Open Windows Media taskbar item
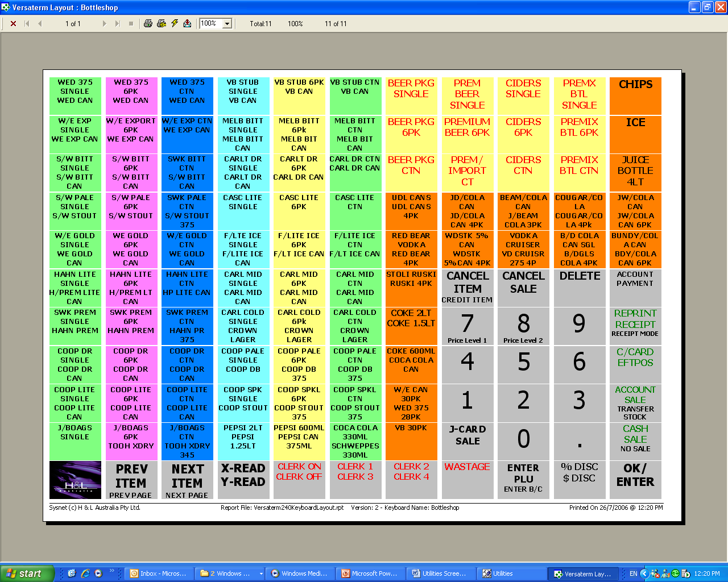Image resolution: width=728 pixels, height=582 pixels. [x=301, y=573]
